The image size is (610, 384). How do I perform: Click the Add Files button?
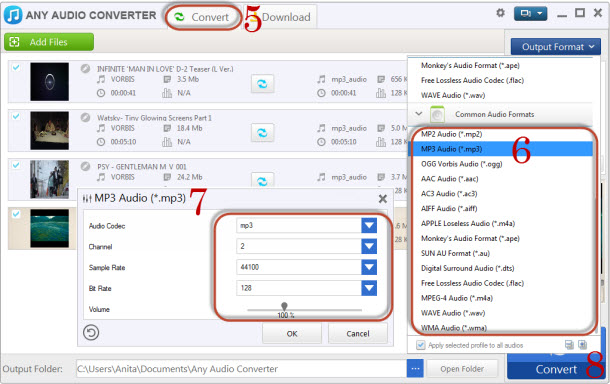(49, 42)
